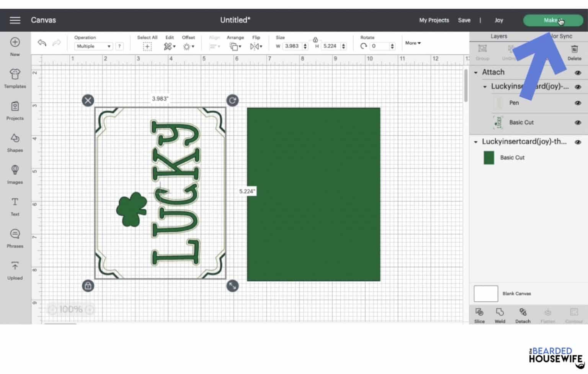The width and height of the screenshot is (588, 374).
Task: Open the Templates panel
Action: [x=15, y=78]
